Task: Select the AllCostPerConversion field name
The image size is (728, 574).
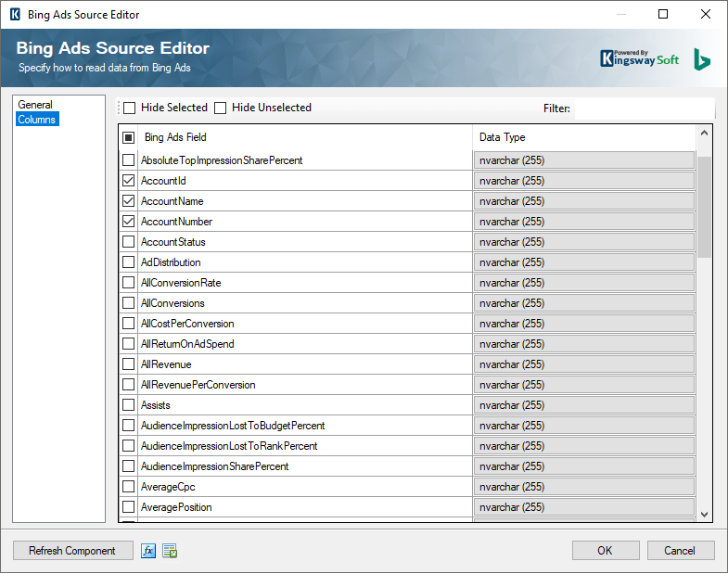Action: point(187,324)
